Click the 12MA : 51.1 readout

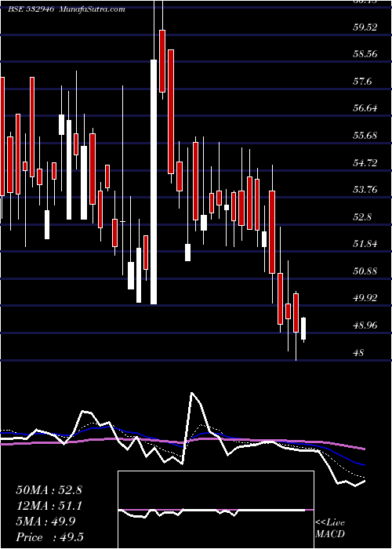(49, 506)
